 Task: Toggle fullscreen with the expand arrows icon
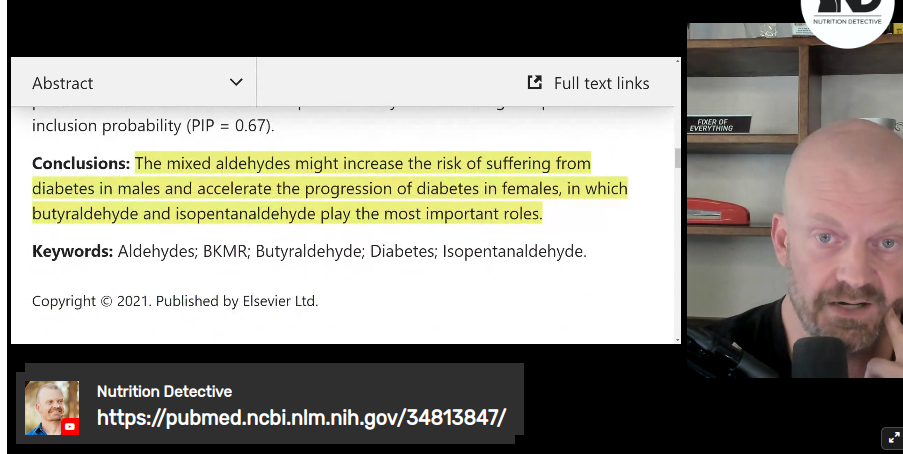[894, 438]
